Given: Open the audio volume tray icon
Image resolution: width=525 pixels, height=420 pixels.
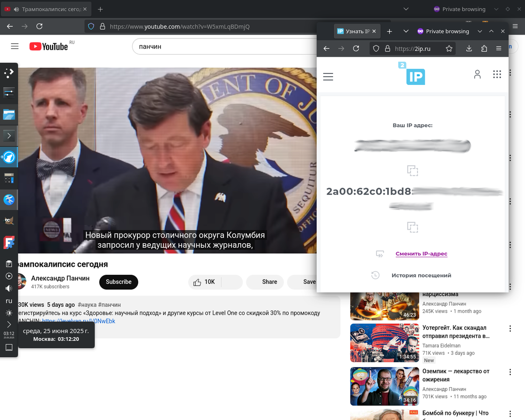Looking at the screenshot, I should click(x=9, y=288).
